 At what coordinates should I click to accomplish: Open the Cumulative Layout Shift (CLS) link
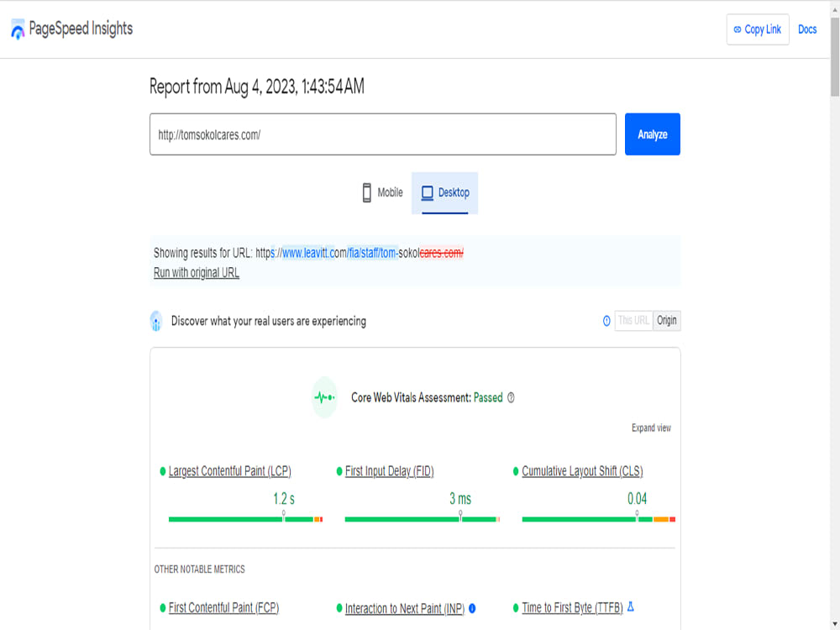pyautogui.click(x=582, y=471)
